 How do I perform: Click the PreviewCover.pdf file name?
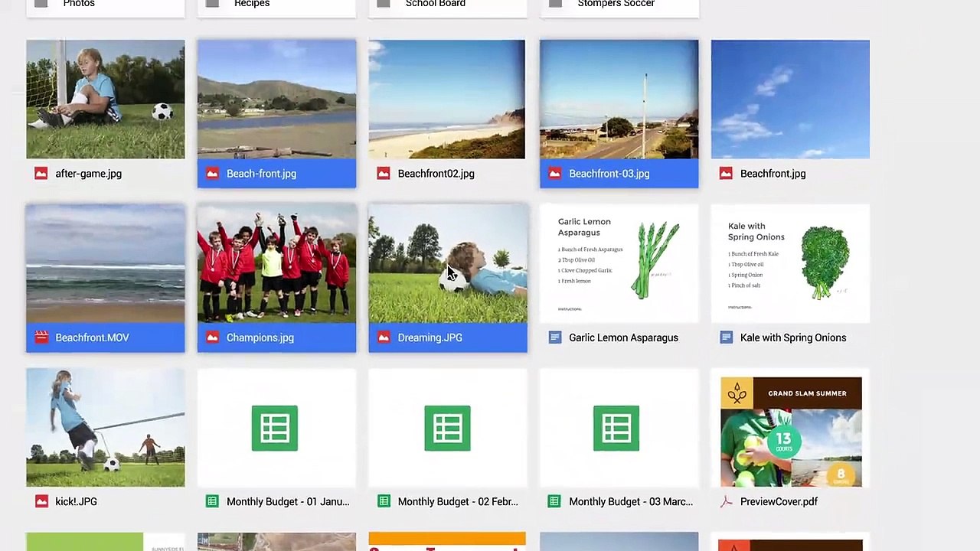779,501
